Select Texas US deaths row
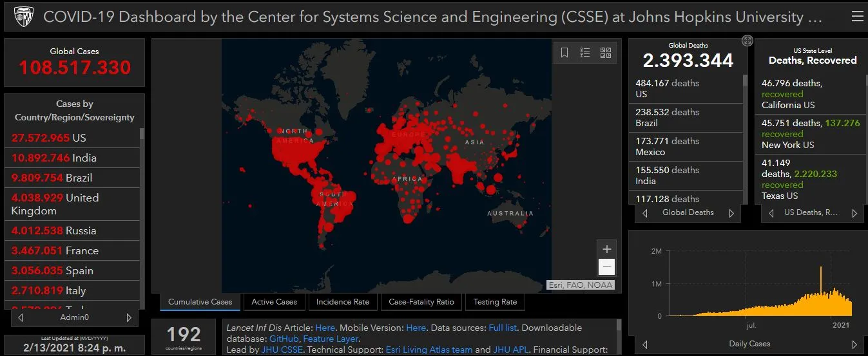 (811, 179)
